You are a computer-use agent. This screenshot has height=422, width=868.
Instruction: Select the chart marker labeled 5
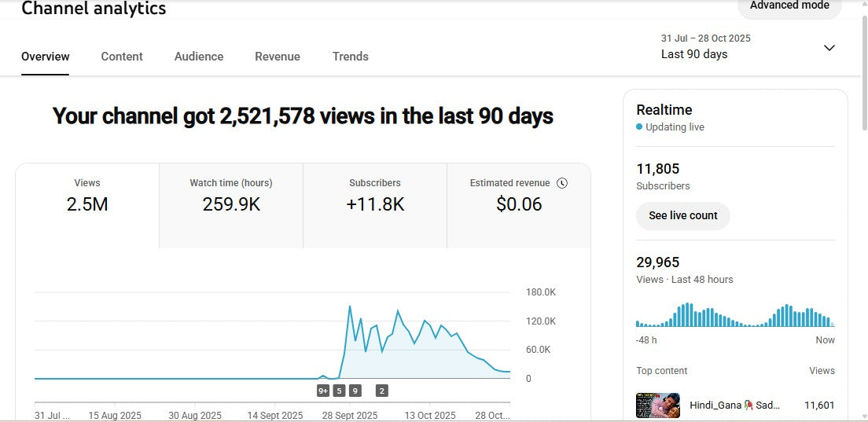point(339,391)
